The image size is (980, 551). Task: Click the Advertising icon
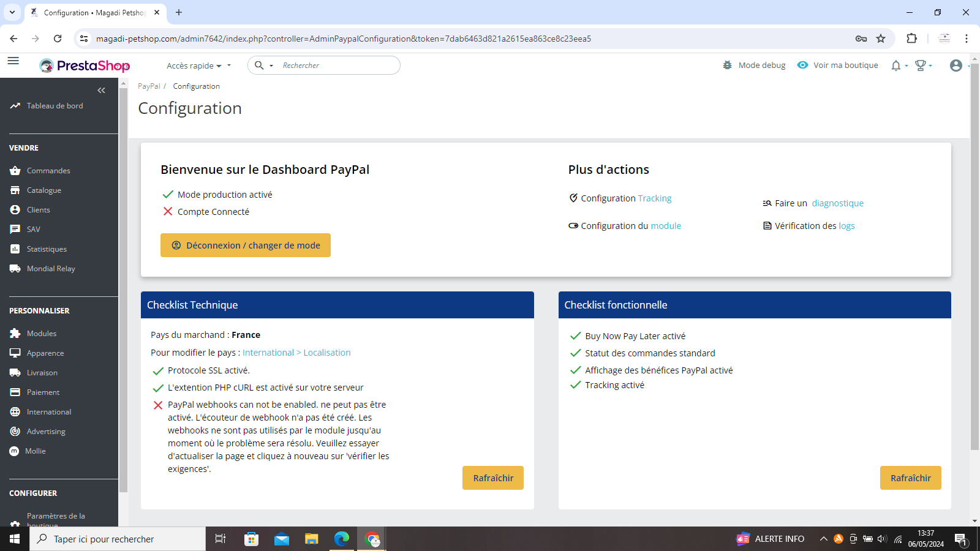[x=15, y=432]
